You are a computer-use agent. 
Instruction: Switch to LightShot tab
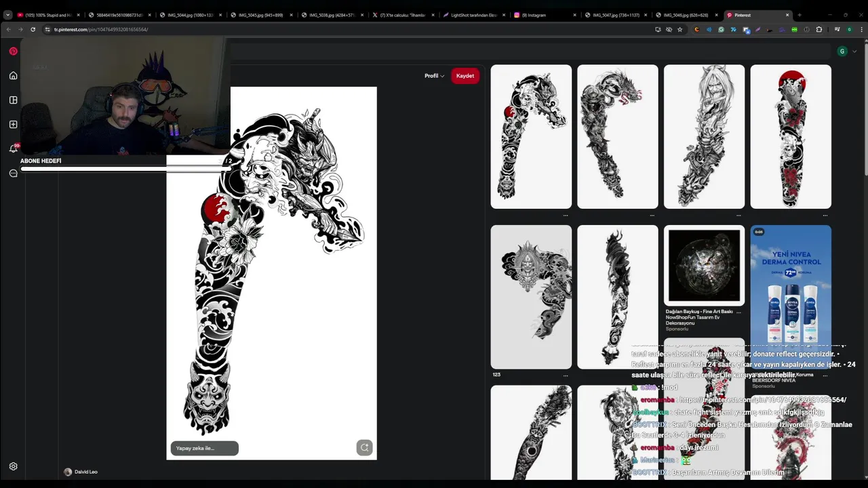[x=474, y=15]
